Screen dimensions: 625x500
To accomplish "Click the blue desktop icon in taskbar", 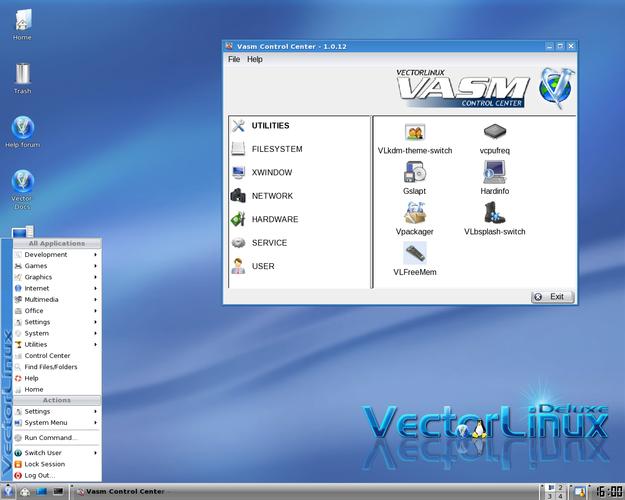I will coord(41,491).
